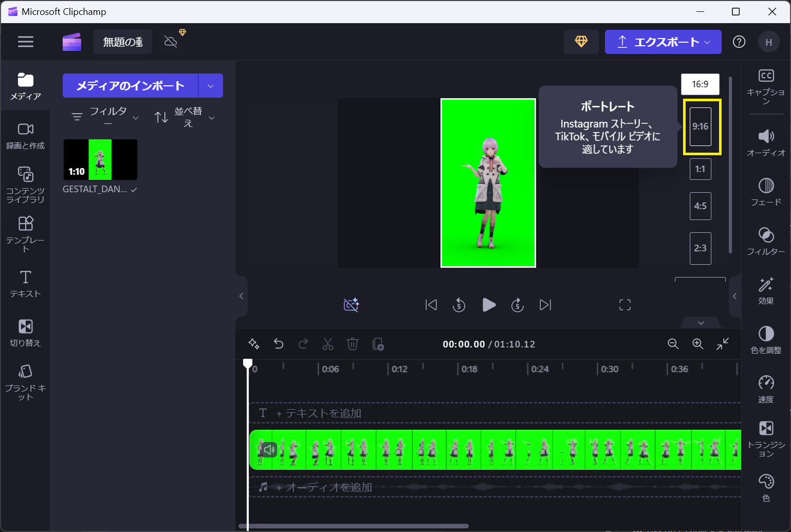Select the 9:16 portrait aspect ratio
791x532 pixels.
point(700,126)
